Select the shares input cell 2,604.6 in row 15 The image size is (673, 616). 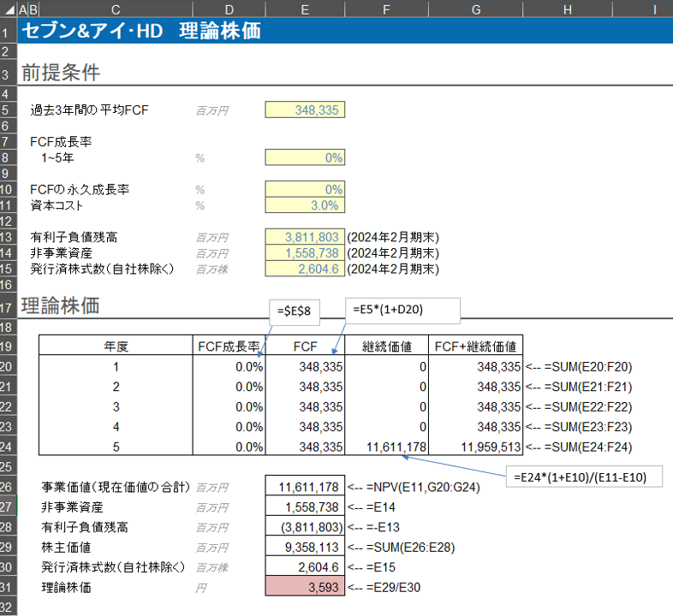(x=305, y=269)
